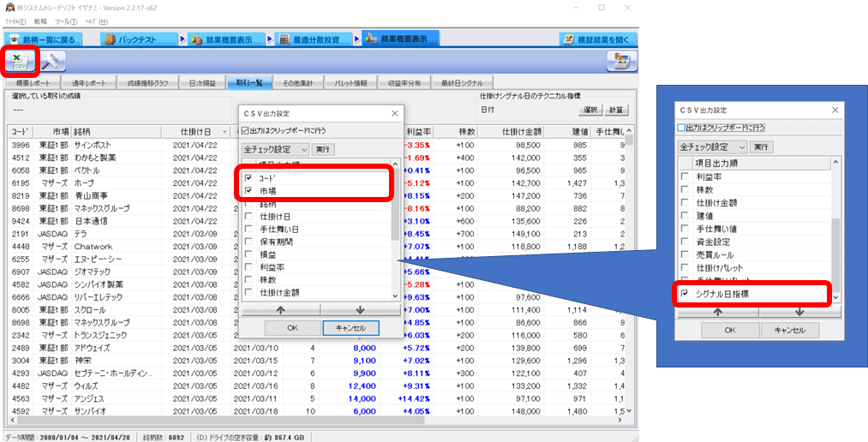Switch to the パレット情報 tab
This screenshot has height=442, width=868.
pyautogui.click(x=351, y=83)
